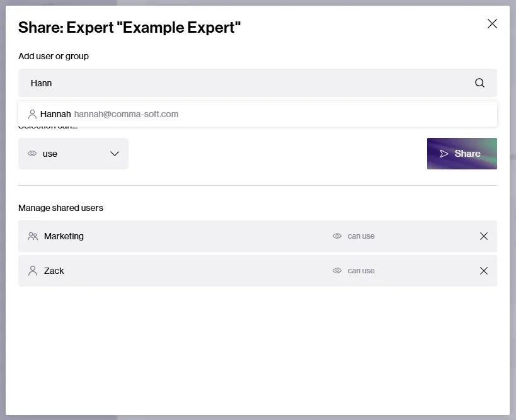
Task: Open Zack's "can use" permission
Action: coord(361,271)
